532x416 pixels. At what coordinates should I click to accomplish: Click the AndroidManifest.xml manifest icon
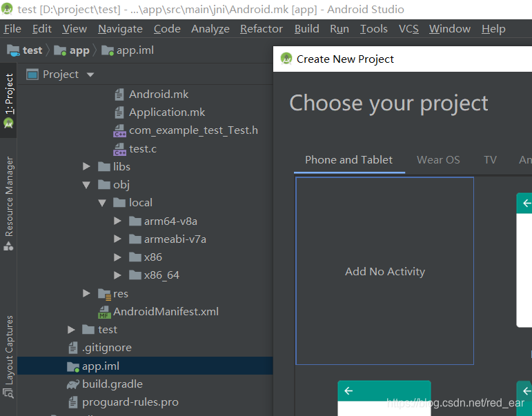(x=104, y=312)
